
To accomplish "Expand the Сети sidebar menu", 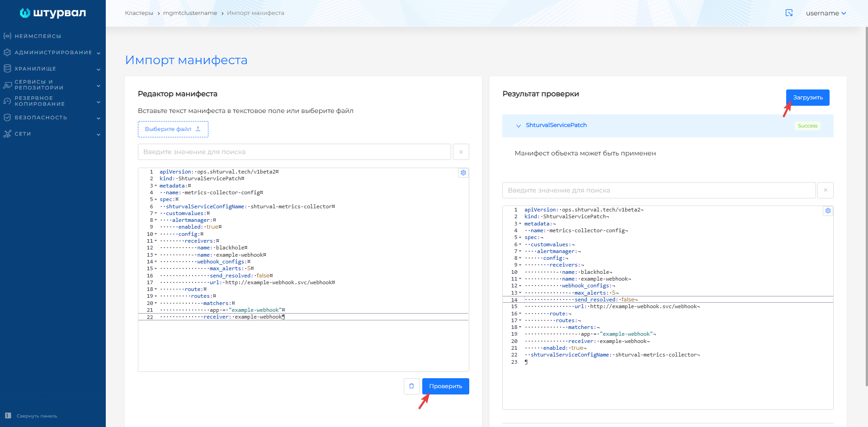I will [x=53, y=134].
